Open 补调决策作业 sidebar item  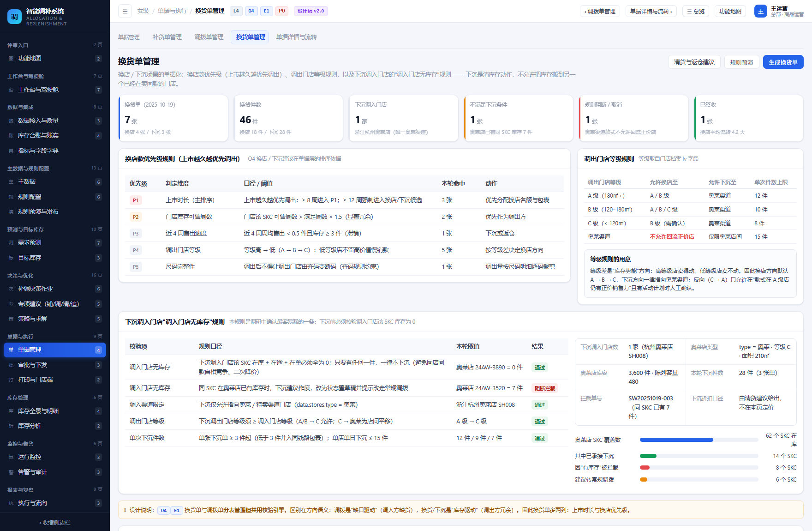55,289
